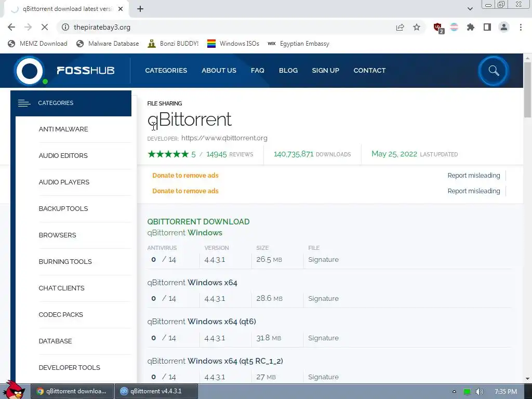Click the address bar URL
532x399 pixels.
tap(102, 27)
